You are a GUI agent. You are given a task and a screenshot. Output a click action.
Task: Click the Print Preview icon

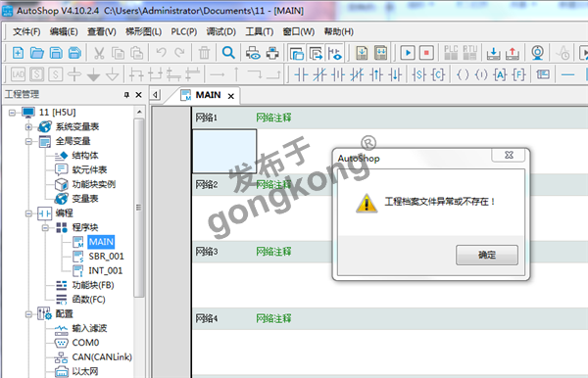pyautogui.click(x=253, y=53)
